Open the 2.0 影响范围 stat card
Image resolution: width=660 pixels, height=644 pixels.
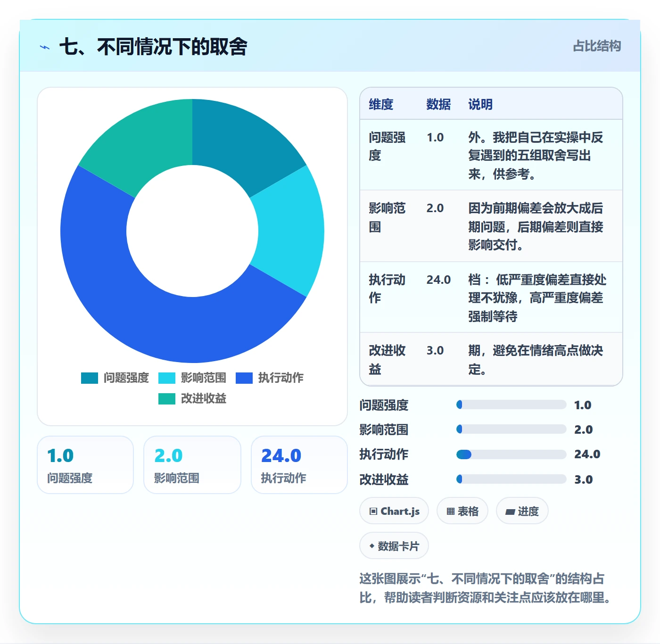coord(192,465)
